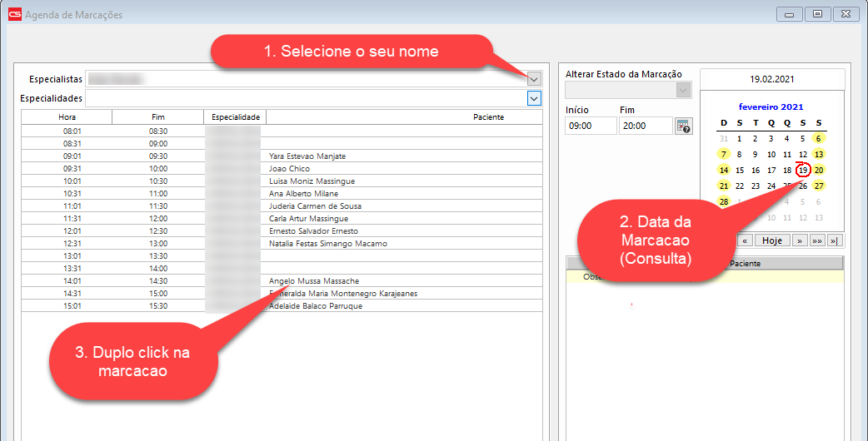The height and width of the screenshot is (441, 868).
Task: Click the calendar help icon beside Fim
Action: tap(683, 126)
